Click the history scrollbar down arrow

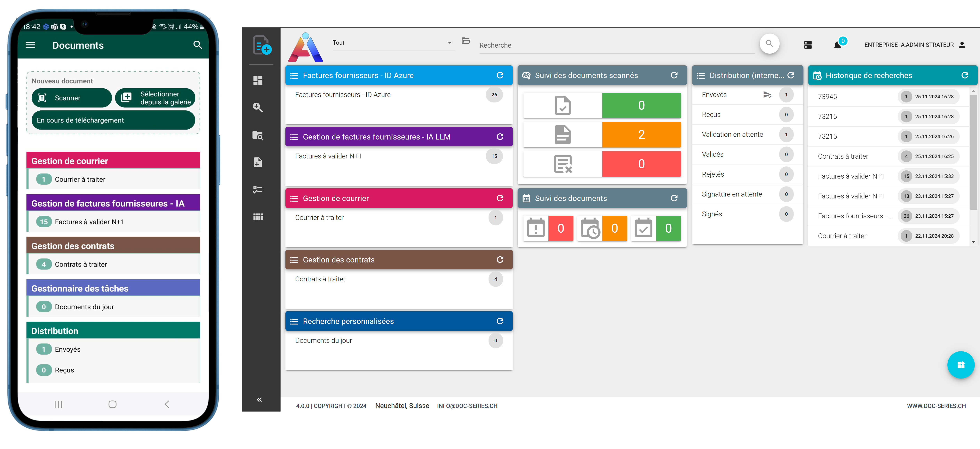973,242
